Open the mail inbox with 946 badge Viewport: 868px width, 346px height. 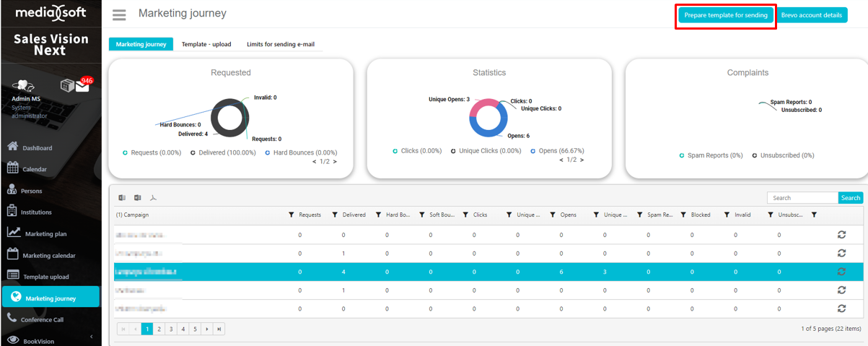(x=82, y=87)
